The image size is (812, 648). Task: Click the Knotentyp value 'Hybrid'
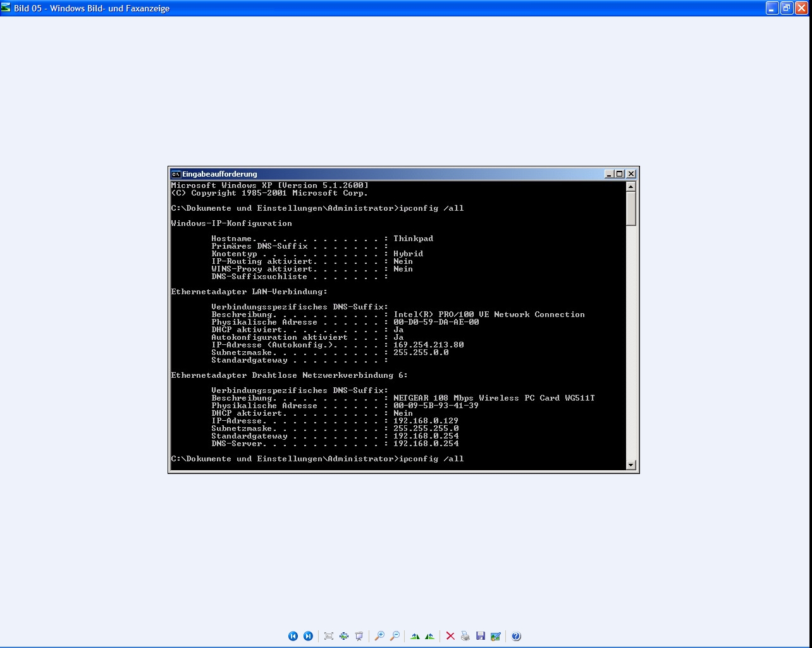[x=409, y=254]
